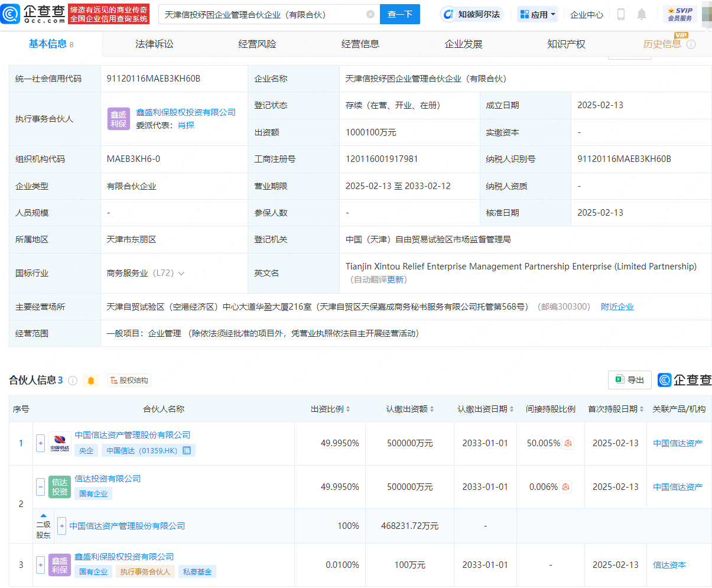This screenshot has width=712, height=588.
Task: Click the info icon beside 历史信息
Action: click(x=691, y=44)
